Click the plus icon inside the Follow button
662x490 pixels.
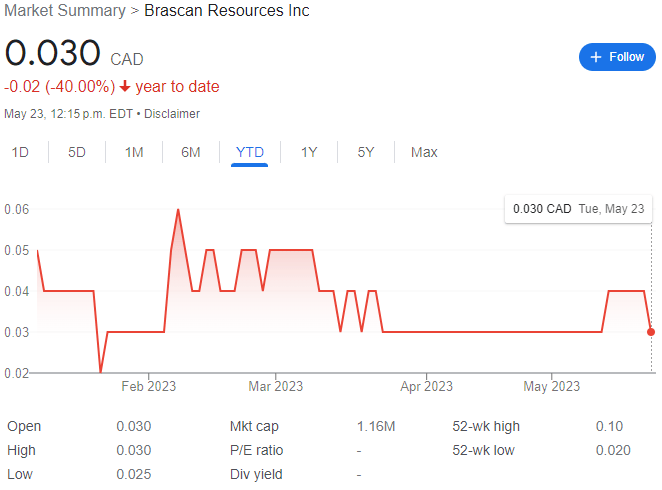tap(595, 57)
